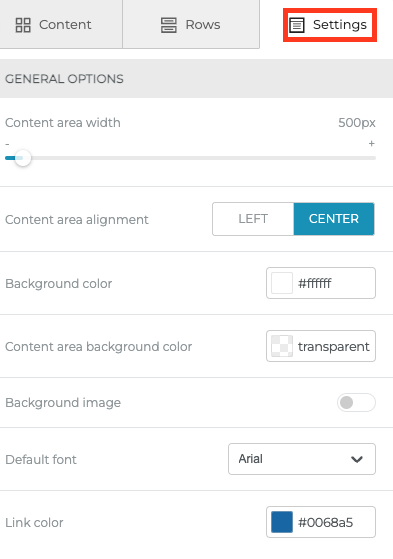Viewport: 393px width, 559px height.
Task: Switch to the Content tab
Action: coord(61,24)
